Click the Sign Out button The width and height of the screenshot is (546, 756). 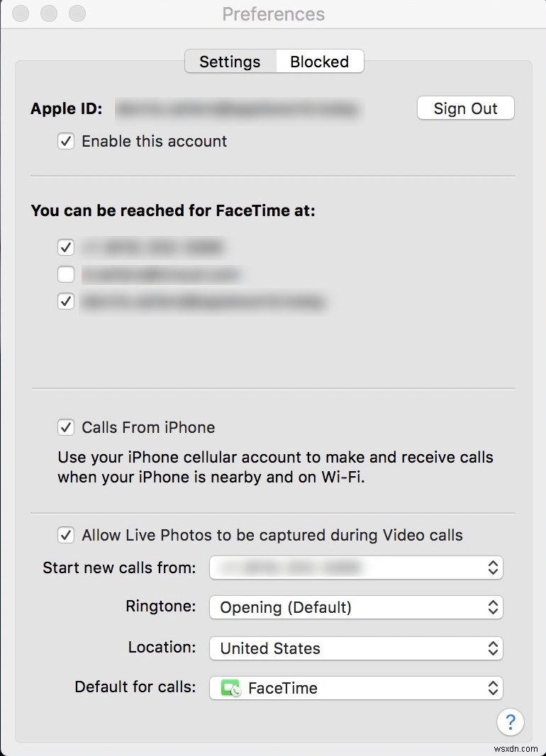[x=465, y=108]
